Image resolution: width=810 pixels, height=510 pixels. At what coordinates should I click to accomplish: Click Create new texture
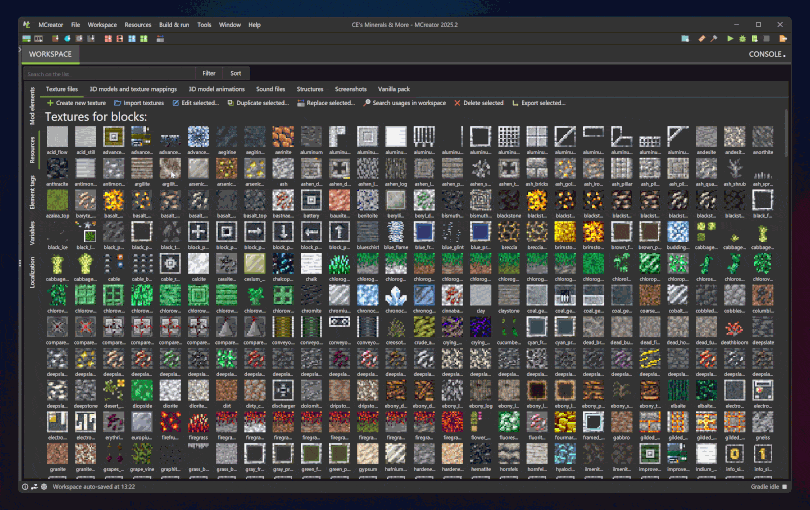[x=76, y=103]
